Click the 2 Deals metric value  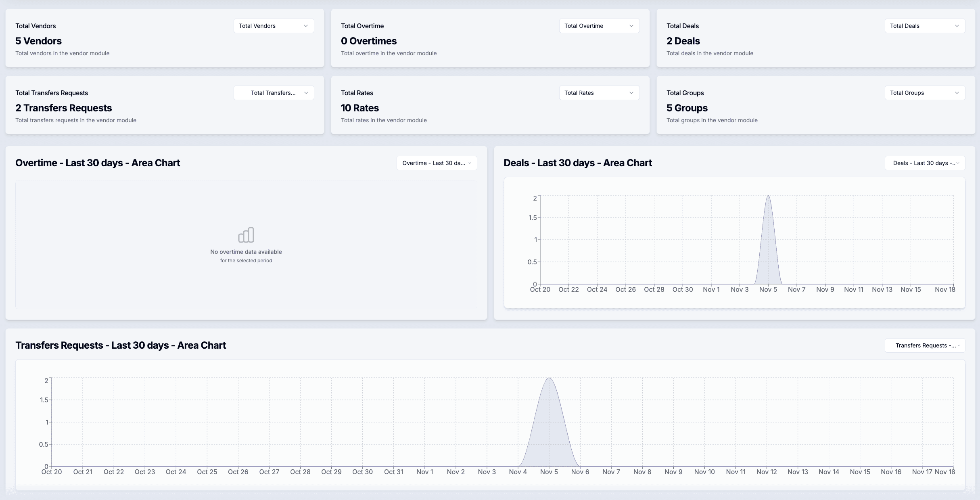pos(683,41)
